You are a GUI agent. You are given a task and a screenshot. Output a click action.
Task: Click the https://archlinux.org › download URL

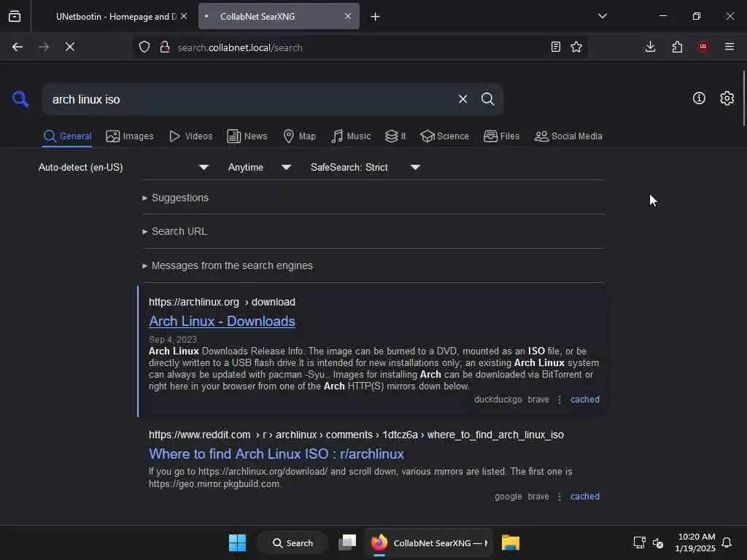(x=222, y=302)
